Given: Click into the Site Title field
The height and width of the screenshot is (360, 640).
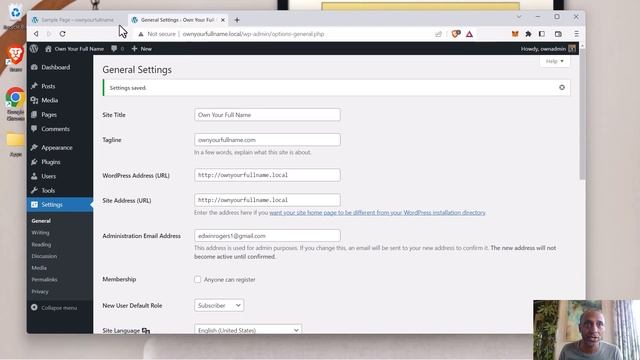Looking at the screenshot, I should pyautogui.click(x=267, y=115).
